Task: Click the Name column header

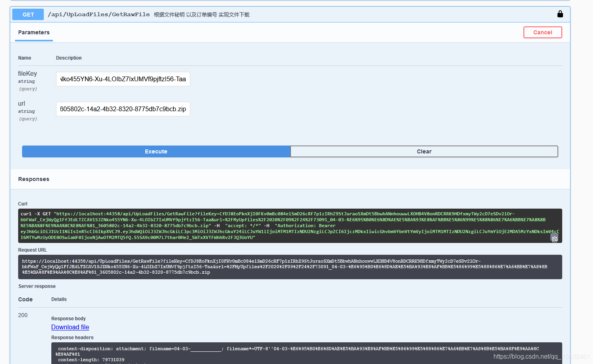Action: coord(24,58)
